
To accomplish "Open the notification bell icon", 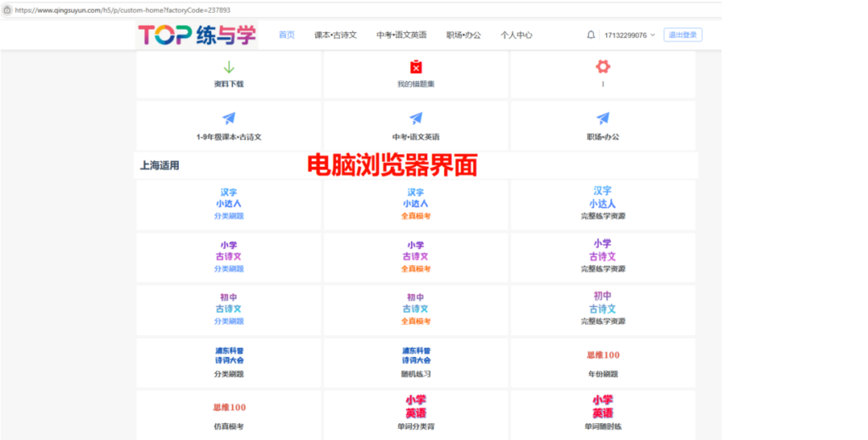I will click(x=591, y=35).
